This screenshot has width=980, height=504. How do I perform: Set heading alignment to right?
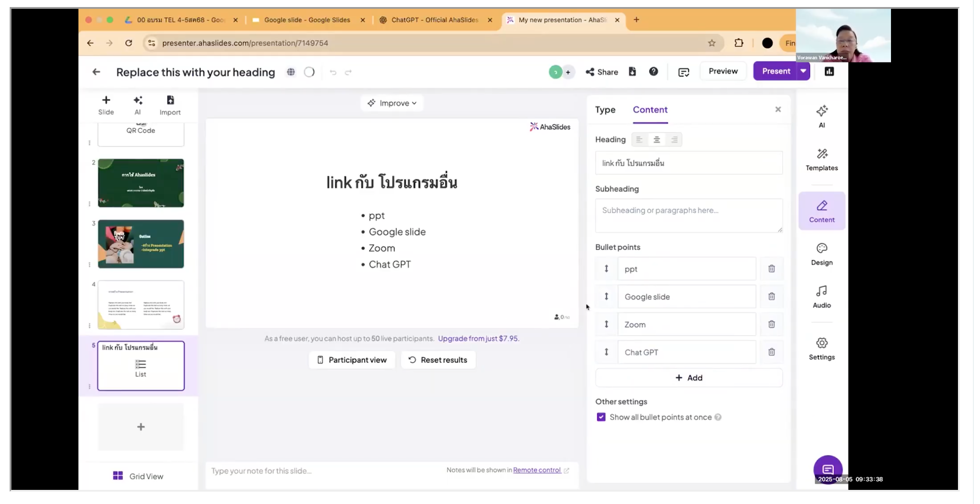[674, 140]
